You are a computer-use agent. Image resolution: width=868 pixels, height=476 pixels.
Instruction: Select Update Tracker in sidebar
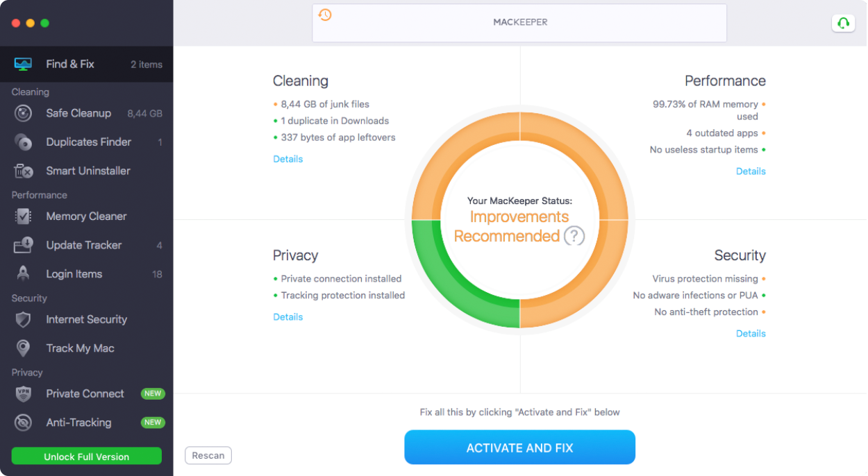pyautogui.click(x=87, y=245)
